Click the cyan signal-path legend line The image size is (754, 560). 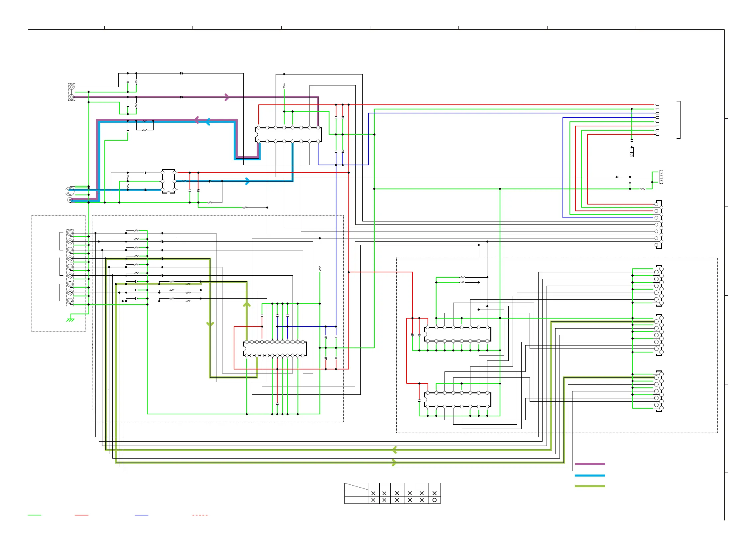click(589, 475)
